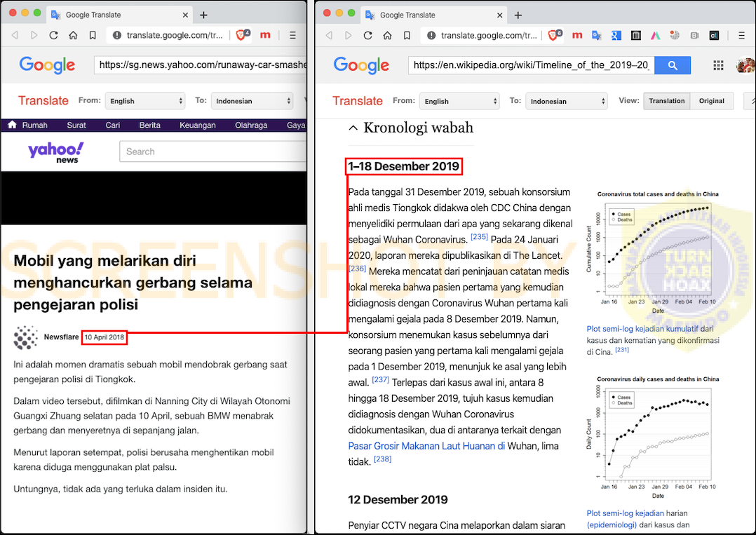Open the blue Google 'g' extension icon
This screenshot has width=756, height=535.
(616, 35)
